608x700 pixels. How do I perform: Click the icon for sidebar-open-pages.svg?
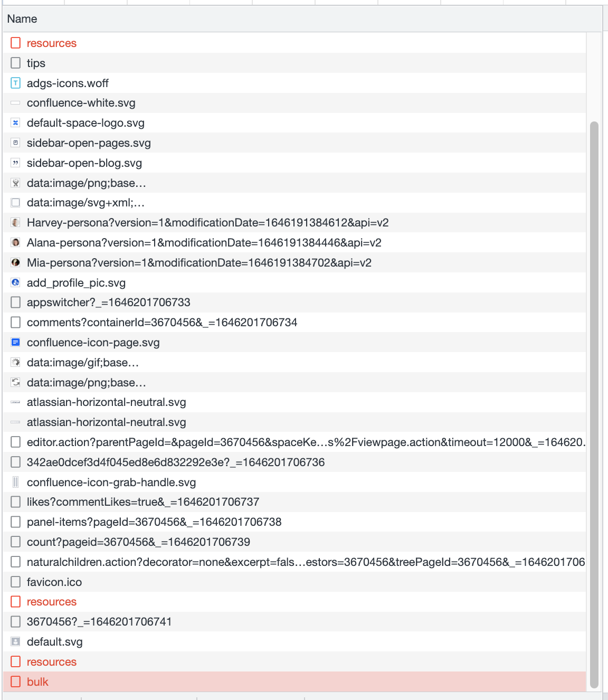click(16, 143)
